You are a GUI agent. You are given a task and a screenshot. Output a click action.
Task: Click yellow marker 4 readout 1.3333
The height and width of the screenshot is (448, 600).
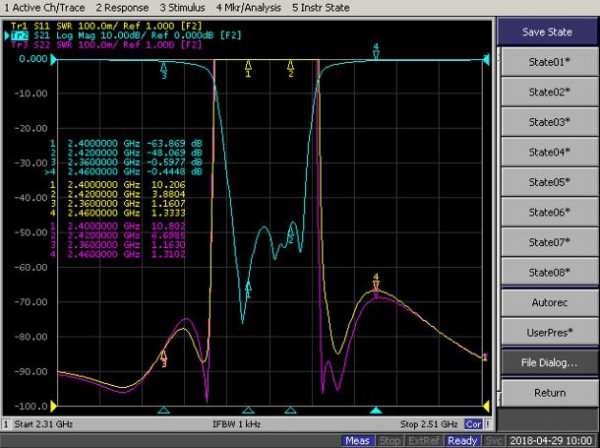pos(168,213)
